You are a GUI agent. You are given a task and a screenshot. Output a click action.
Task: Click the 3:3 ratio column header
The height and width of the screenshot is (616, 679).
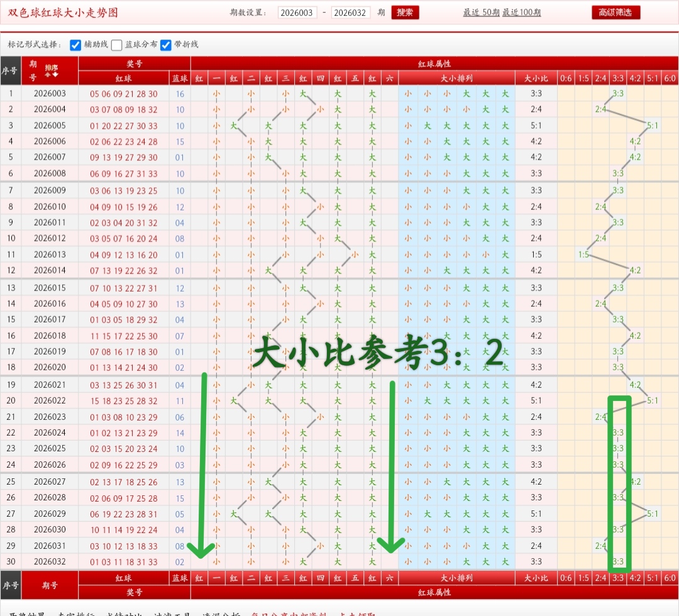(619, 79)
